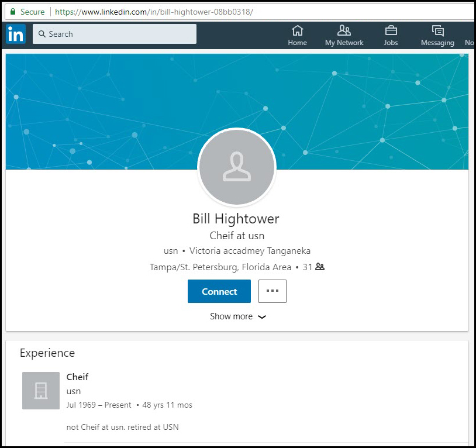
Task: Click the company placeholder logo under Experience
Action: point(41,391)
